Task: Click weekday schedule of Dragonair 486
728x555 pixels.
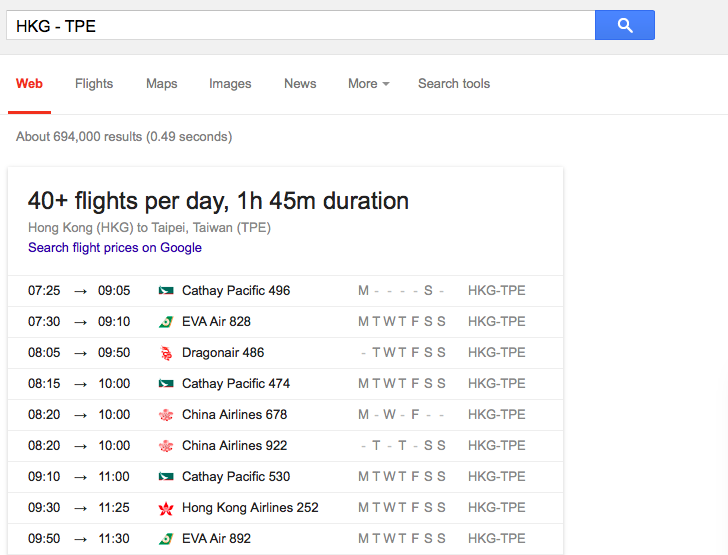Action: click(402, 353)
